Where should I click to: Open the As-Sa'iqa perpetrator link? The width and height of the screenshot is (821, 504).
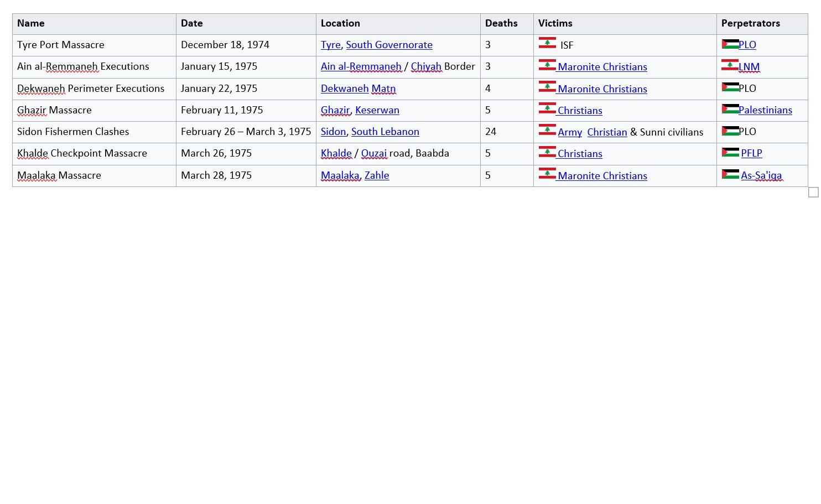(761, 175)
